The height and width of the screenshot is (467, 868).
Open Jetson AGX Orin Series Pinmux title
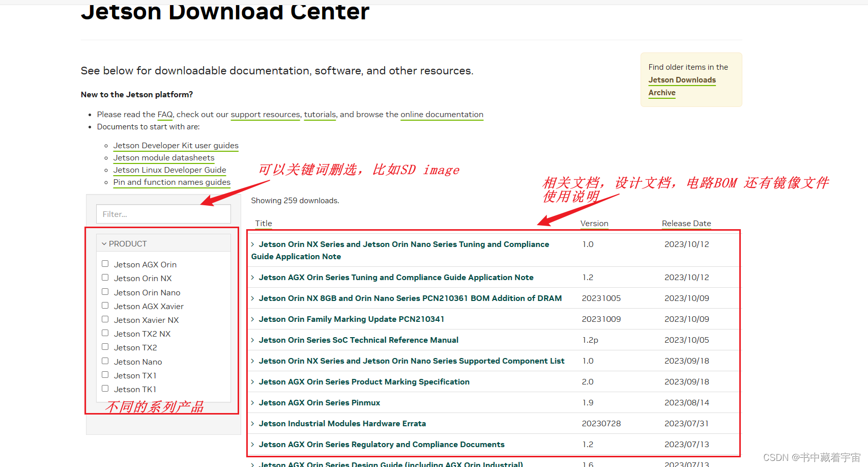[x=320, y=403]
